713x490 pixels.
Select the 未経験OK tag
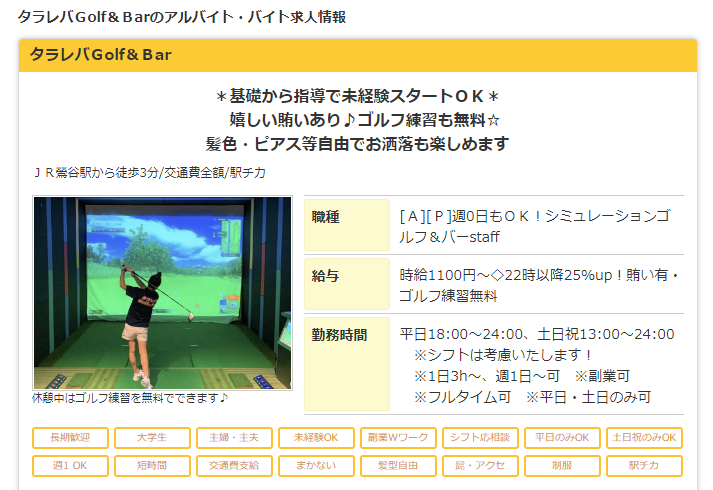(317, 438)
